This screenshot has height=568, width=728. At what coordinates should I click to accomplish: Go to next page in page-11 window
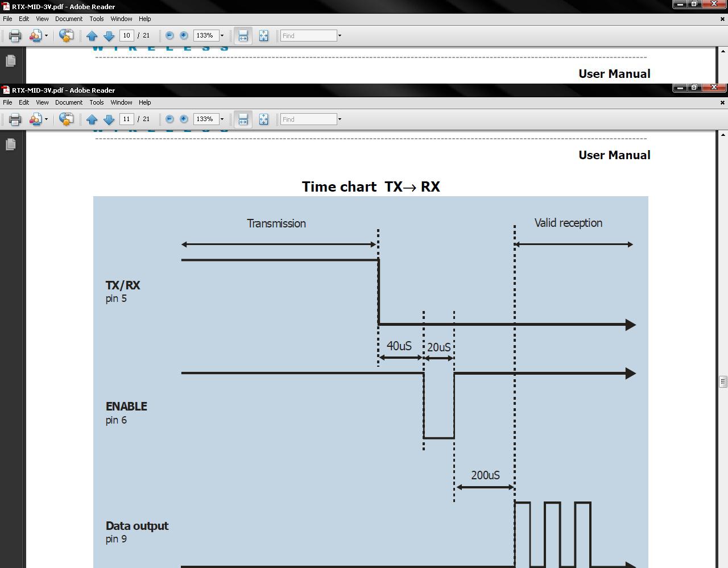point(109,119)
